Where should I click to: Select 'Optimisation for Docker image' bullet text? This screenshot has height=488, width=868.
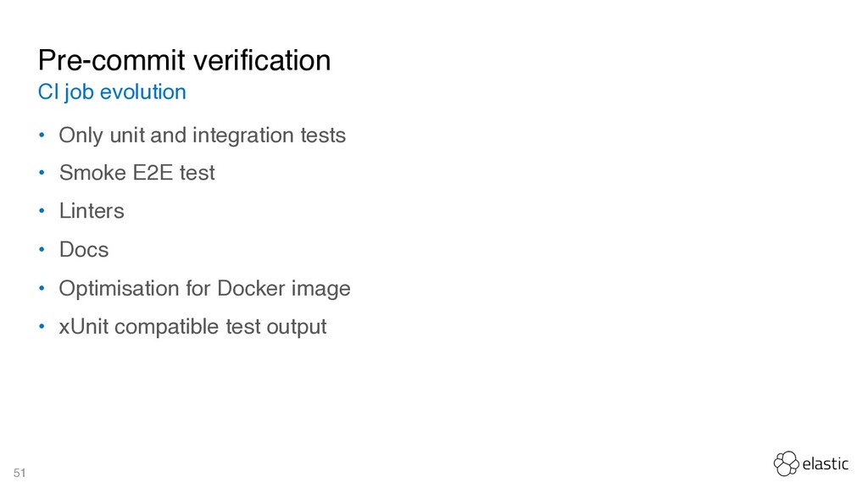pyautogui.click(x=204, y=289)
